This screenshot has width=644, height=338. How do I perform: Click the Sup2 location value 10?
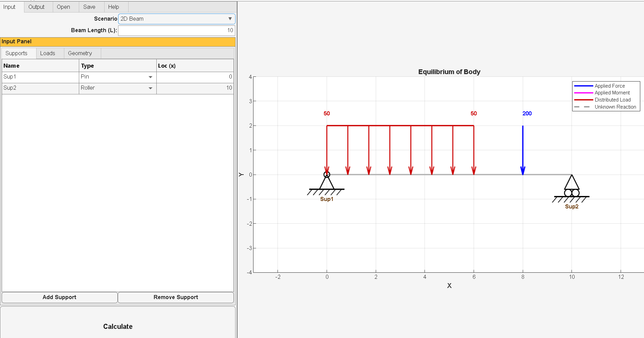click(195, 88)
